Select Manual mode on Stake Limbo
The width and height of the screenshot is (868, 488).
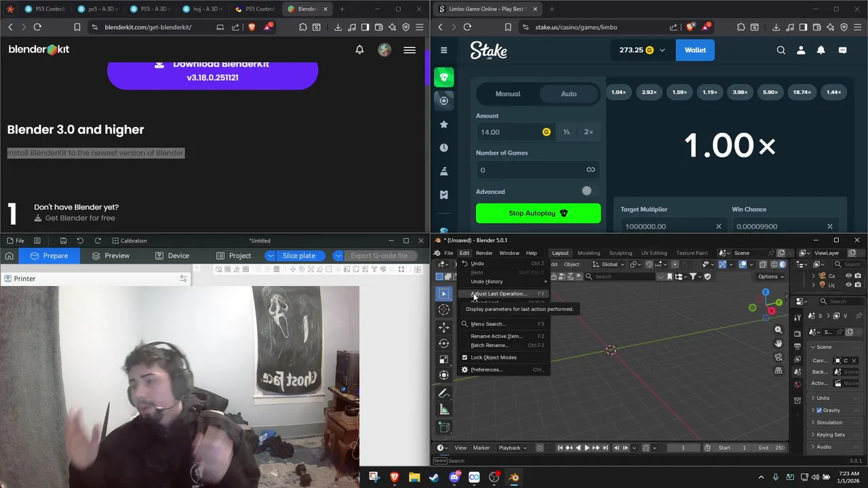click(508, 94)
